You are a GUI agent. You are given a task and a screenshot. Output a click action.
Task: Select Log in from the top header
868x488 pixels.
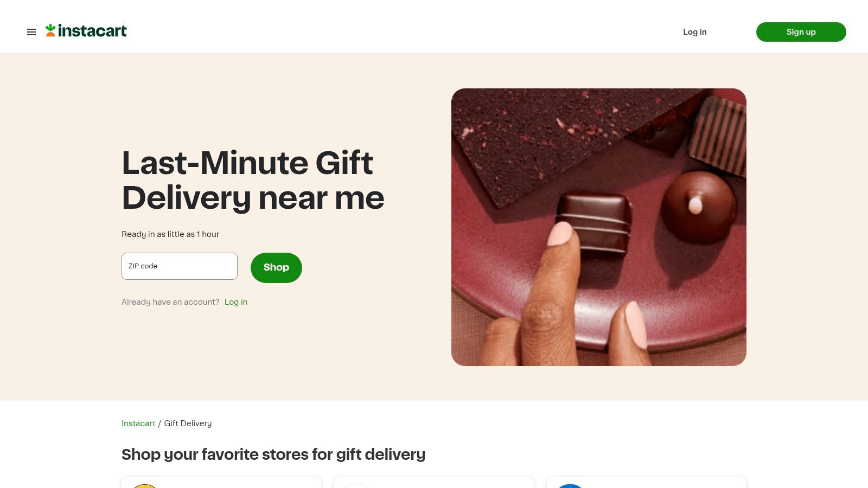pyautogui.click(x=695, y=32)
